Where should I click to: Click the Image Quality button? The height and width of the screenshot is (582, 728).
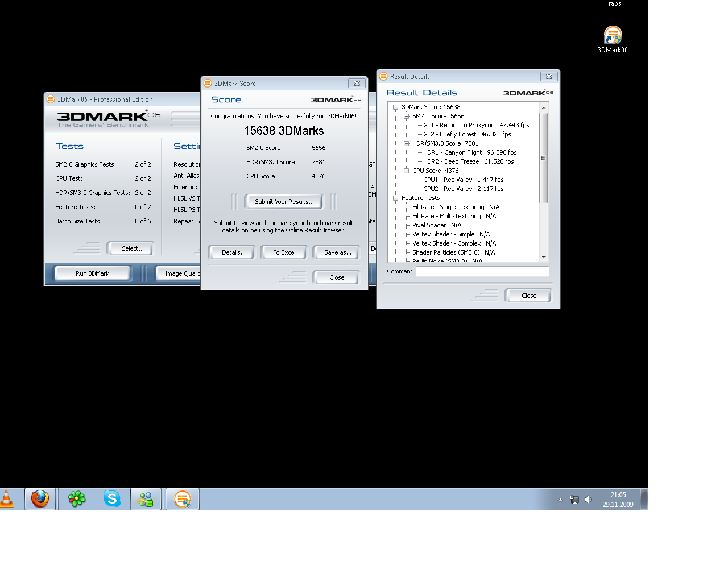click(x=179, y=273)
